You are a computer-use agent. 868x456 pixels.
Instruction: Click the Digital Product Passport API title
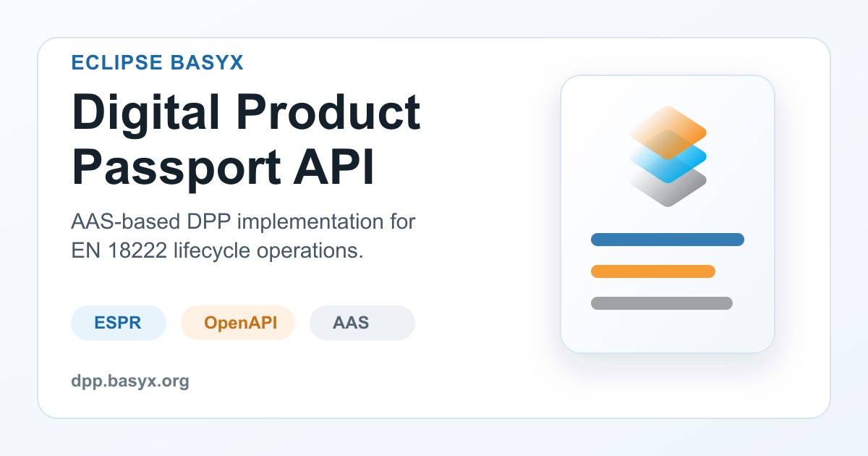coord(246,141)
